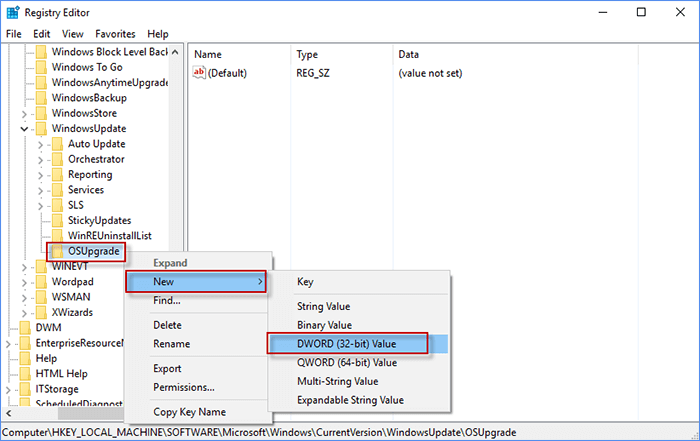Click the HTML Help folder icon
700x441 pixels.
point(25,373)
